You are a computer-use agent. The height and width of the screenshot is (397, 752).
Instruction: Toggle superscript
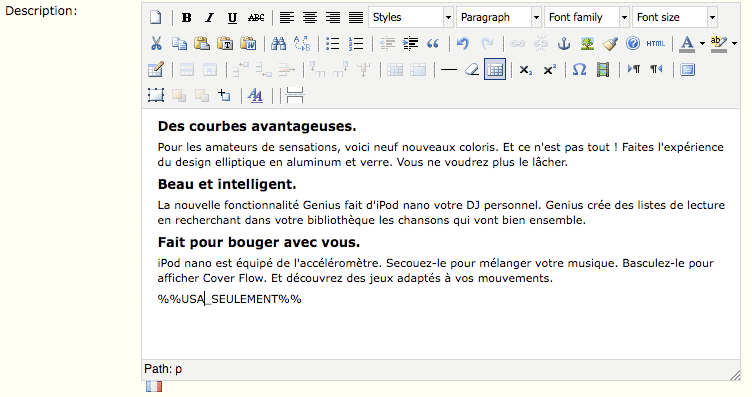tap(549, 70)
